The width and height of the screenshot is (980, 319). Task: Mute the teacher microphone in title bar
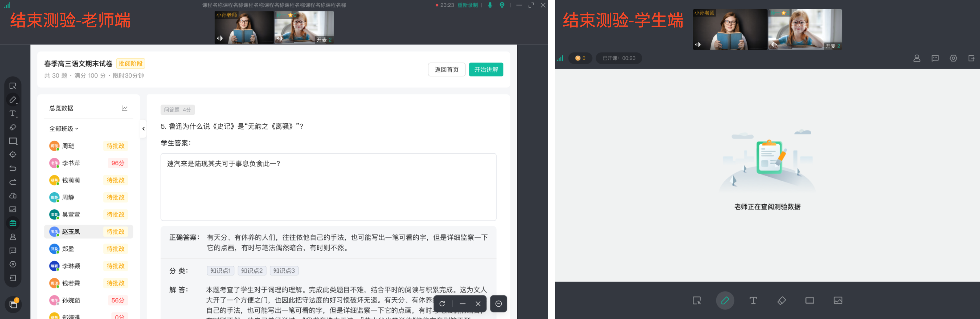(x=490, y=5)
